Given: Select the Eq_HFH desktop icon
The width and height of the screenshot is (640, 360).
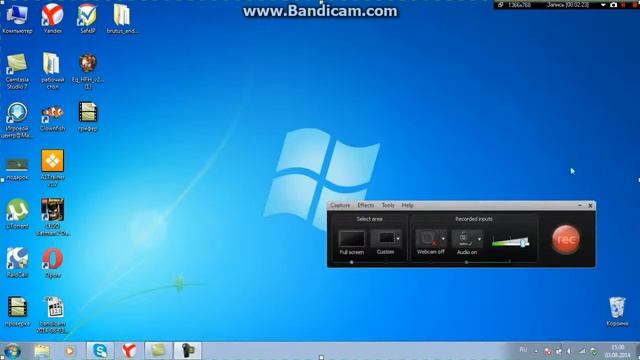Looking at the screenshot, I should [x=87, y=71].
